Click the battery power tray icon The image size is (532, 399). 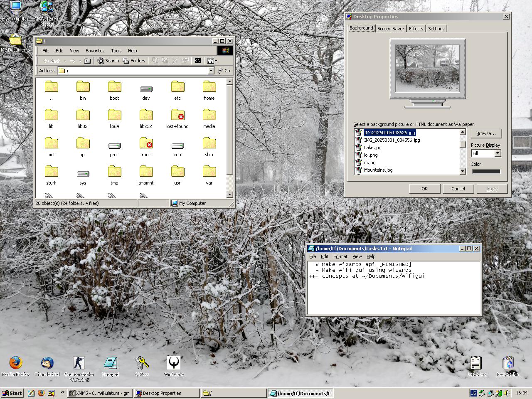[499, 393]
